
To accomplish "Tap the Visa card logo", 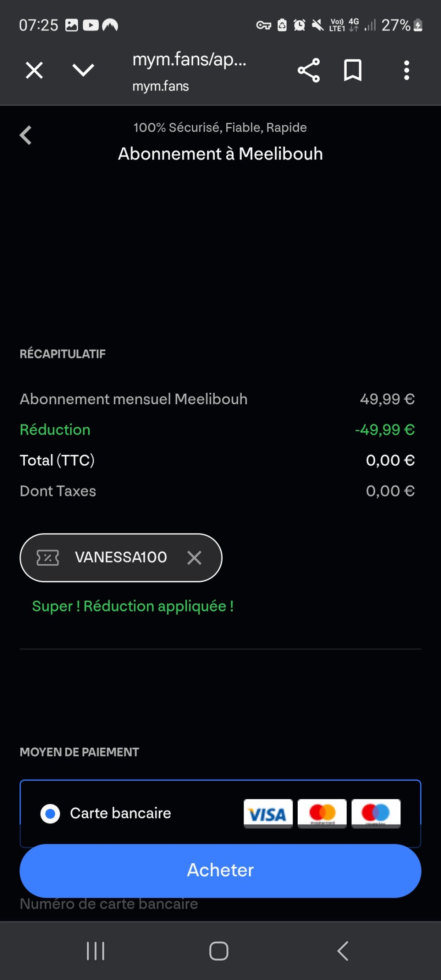I will pyautogui.click(x=268, y=813).
